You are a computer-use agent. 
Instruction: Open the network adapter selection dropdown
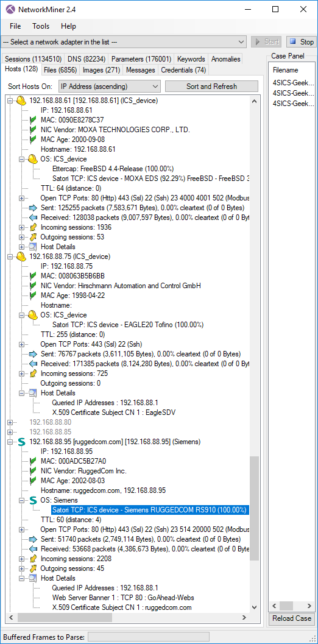click(x=124, y=42)
